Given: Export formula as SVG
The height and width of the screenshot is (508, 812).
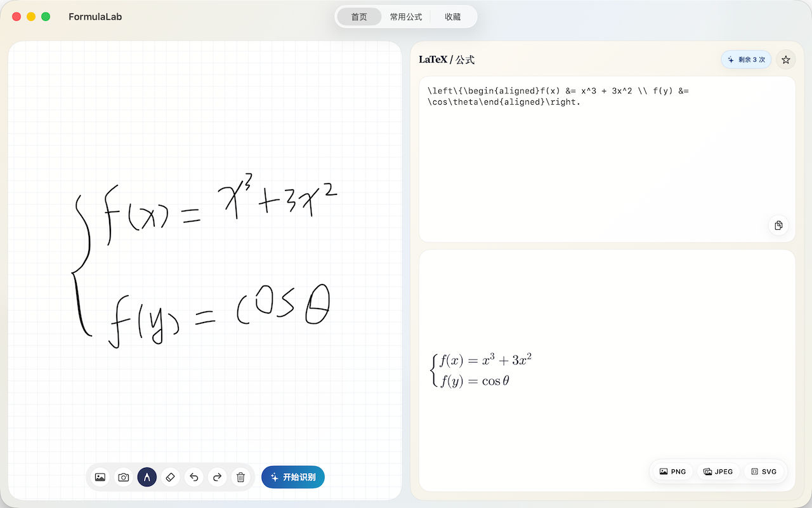Looking at the screenshot, I should (x=764, y=472).
